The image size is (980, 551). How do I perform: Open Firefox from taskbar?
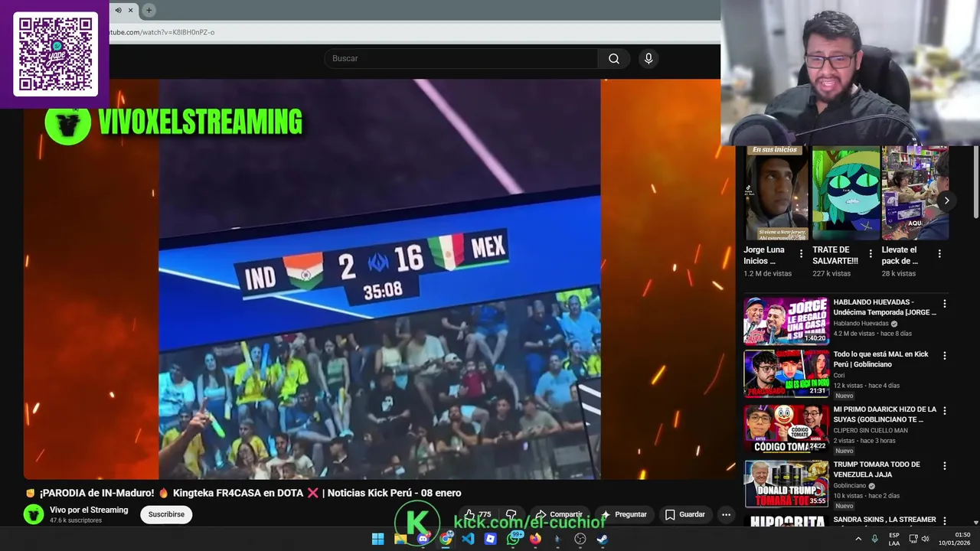pos(535,539)
